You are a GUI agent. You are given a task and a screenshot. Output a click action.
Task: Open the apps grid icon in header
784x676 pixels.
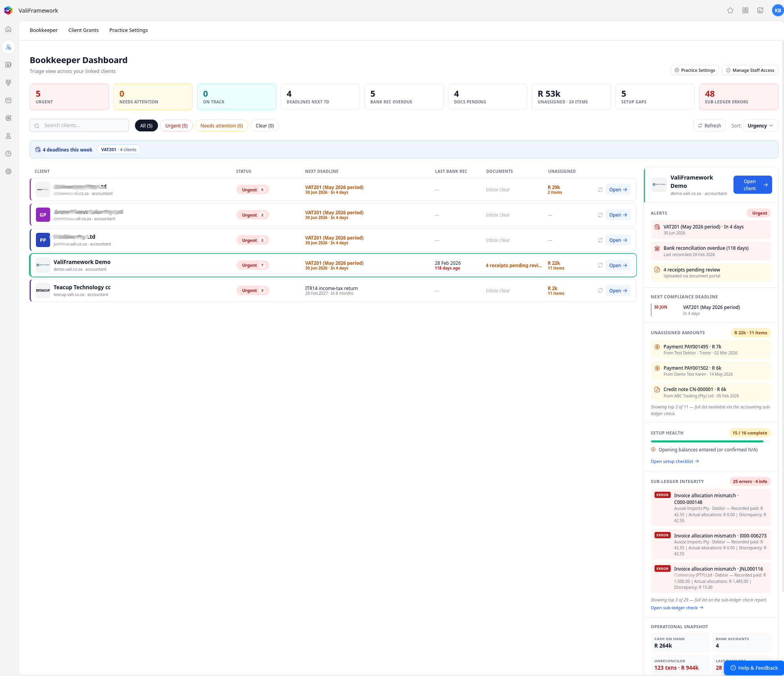(745, 11)
